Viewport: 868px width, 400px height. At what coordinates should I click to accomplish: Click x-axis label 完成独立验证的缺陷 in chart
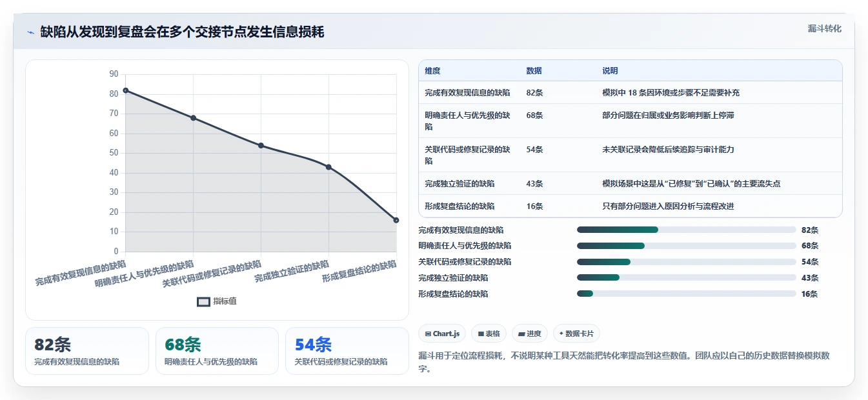292,272
